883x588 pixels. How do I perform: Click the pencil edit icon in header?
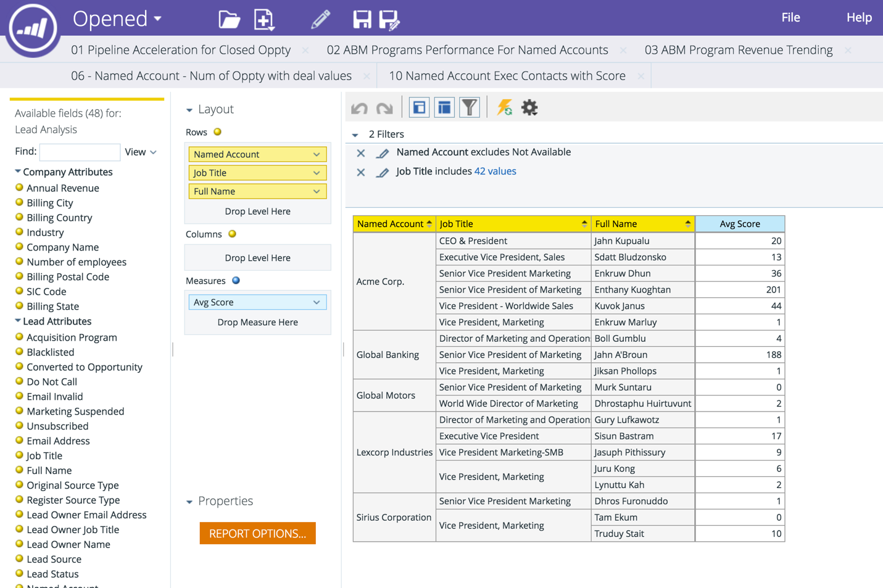point(320,20)
